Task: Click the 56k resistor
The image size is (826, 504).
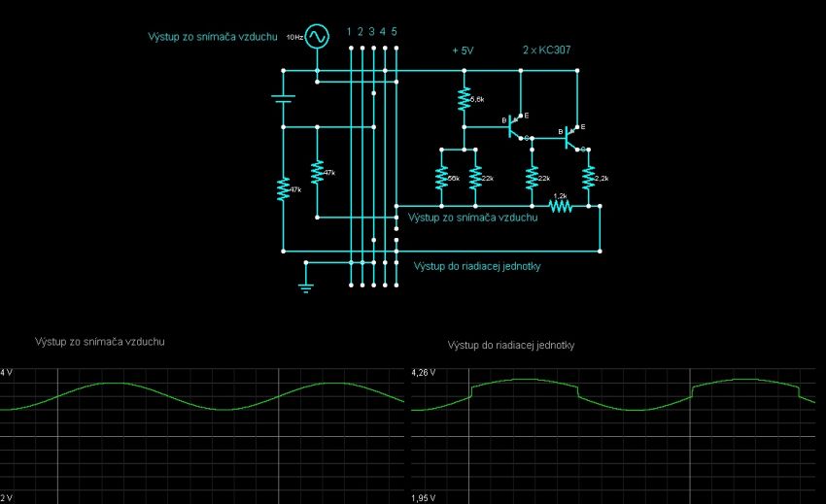Action: (x=441, y=178)
